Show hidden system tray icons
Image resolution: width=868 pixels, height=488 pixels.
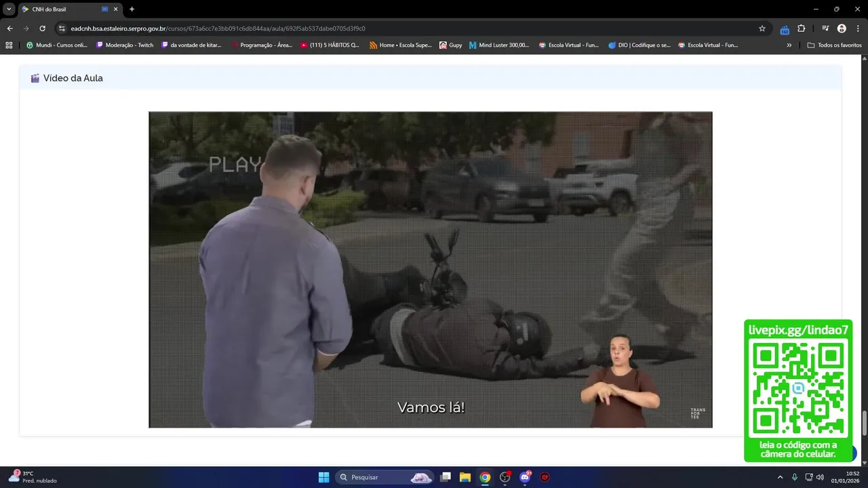point(780,477)
